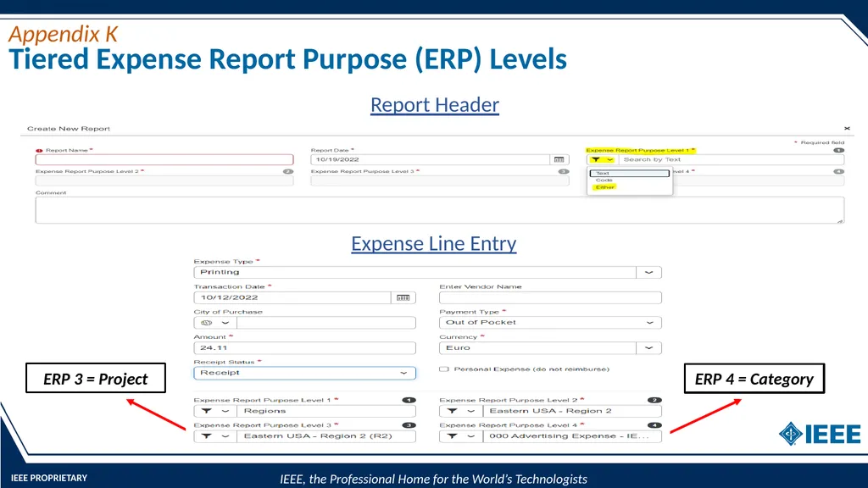Click the badge beside header Purpose Level 2
The height and width of the screenshot is (488, 868).
point(288,171)
